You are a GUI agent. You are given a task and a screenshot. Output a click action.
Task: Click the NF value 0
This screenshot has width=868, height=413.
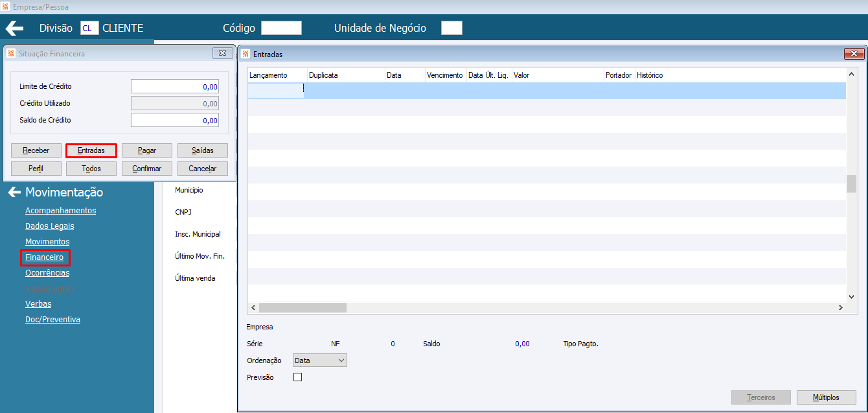pos(393,344)
